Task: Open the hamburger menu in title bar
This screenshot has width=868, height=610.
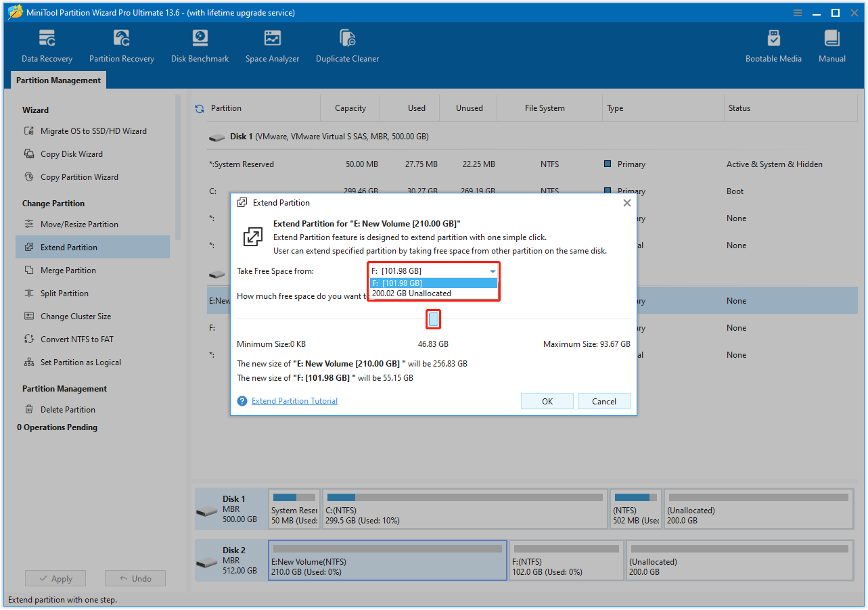Action: tap(799, 13)
